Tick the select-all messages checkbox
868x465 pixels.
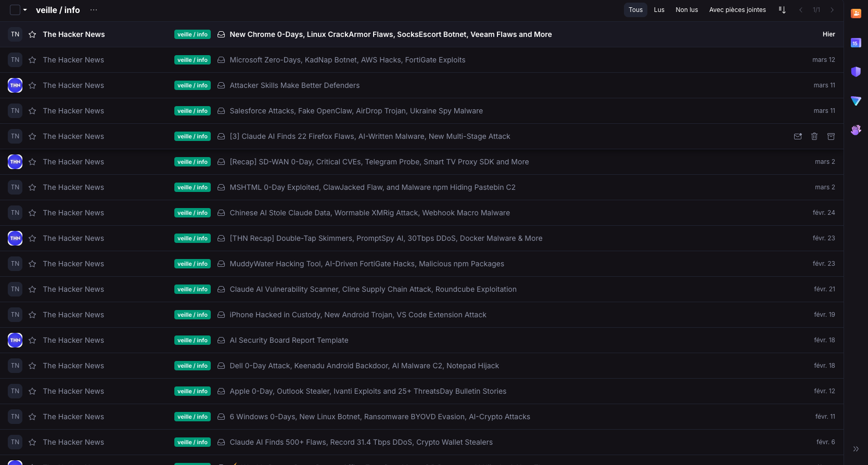tap(15, 10)
